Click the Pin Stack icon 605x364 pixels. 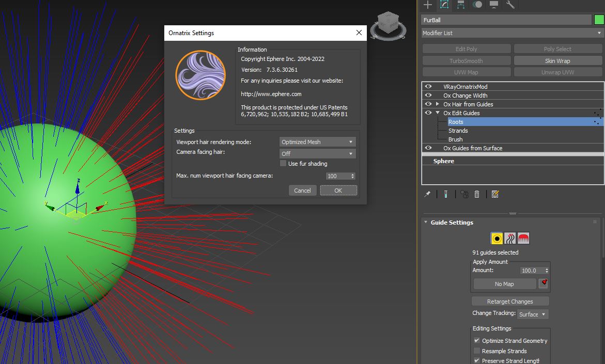[427, 194]
